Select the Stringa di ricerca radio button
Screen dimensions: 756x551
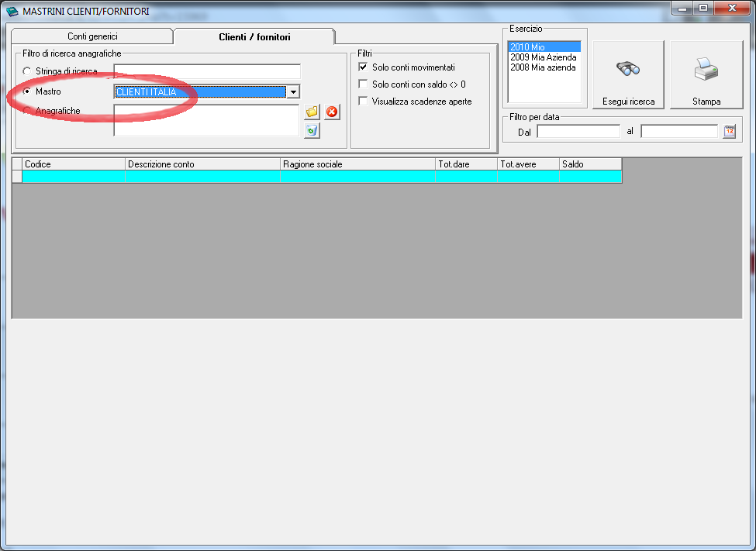click(x=27, y=71)
